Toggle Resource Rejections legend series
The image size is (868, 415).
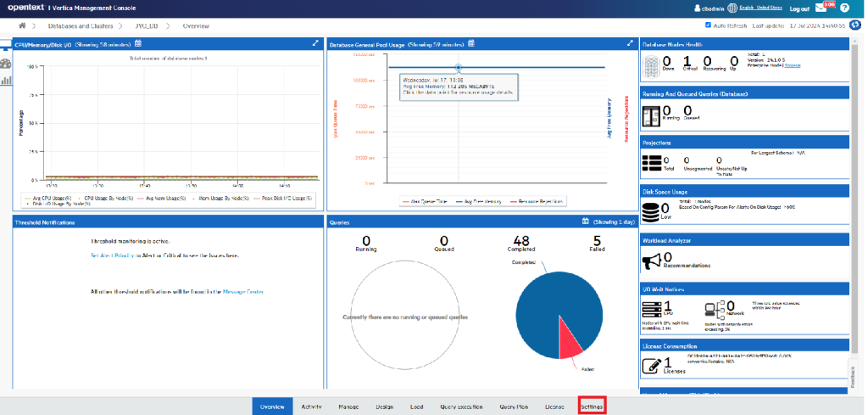point(542,201)
